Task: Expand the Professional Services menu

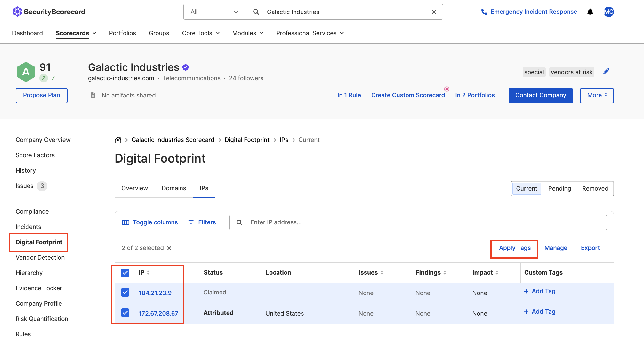Action: 310,33
